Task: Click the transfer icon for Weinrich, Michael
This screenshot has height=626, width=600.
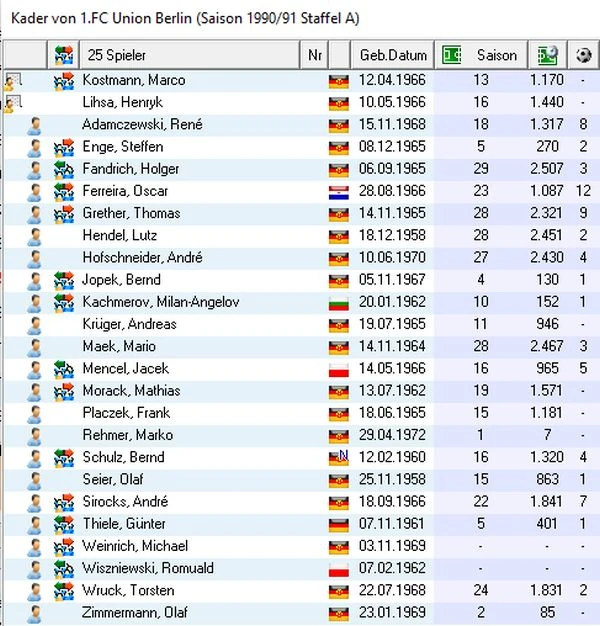Action: click(x=64, y=547)
